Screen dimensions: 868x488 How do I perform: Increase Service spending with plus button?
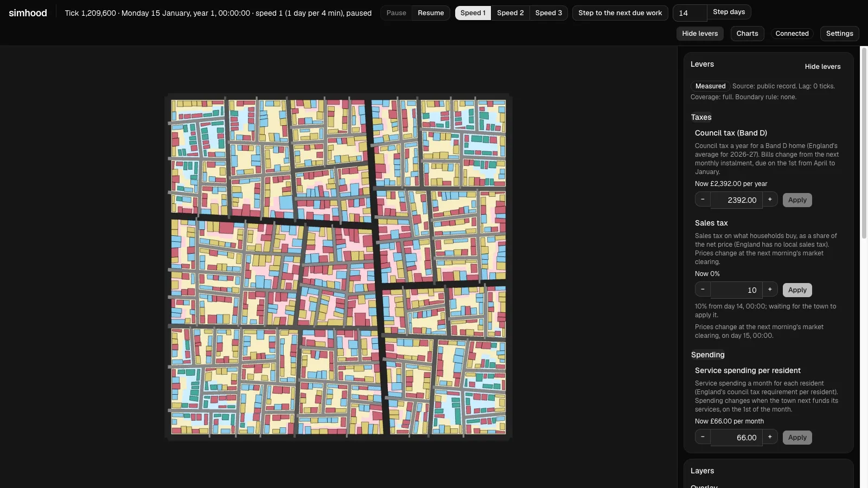coord(770,437)
